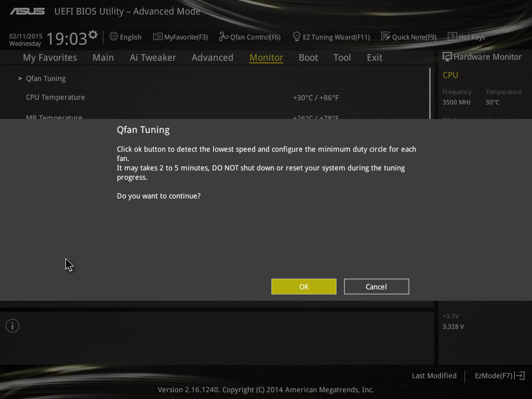Screen dimensions: 532x399
Task: Go to the Boot tab
Action: (x=309, y=58)
